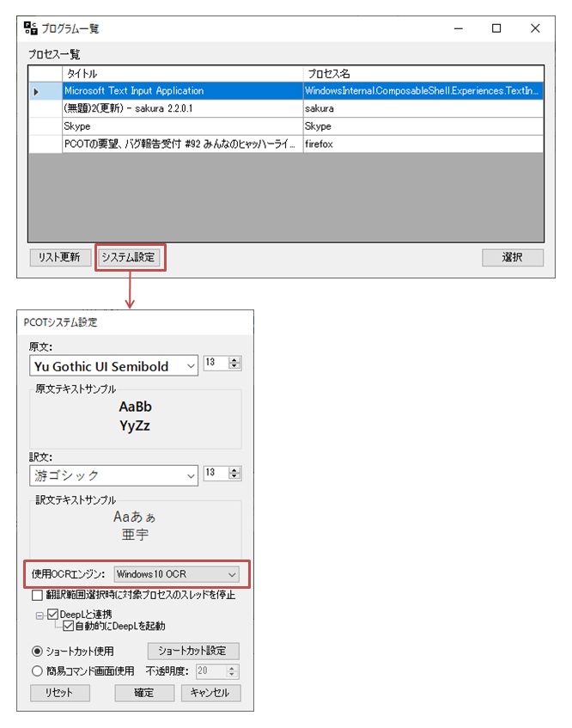Viewport: 572px width, 728px height.
Task: Select the 簡易コマンド画面使用 radio button
Action: click(x=37, y=671)
